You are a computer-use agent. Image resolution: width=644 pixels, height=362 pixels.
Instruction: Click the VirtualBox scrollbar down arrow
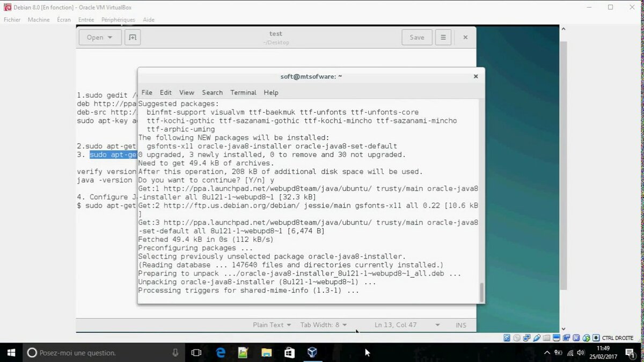click(x=563, y=329)
